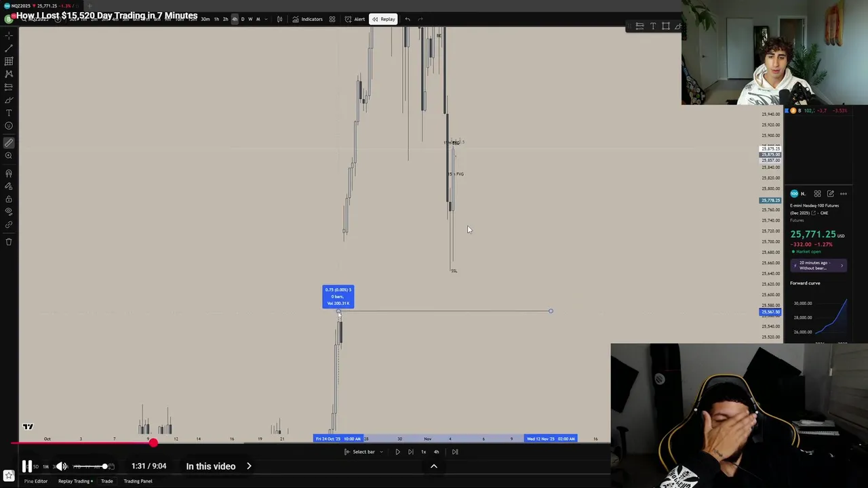868x488 pixels.
Task: Open the patterns drawing tool
Action: 9,74
